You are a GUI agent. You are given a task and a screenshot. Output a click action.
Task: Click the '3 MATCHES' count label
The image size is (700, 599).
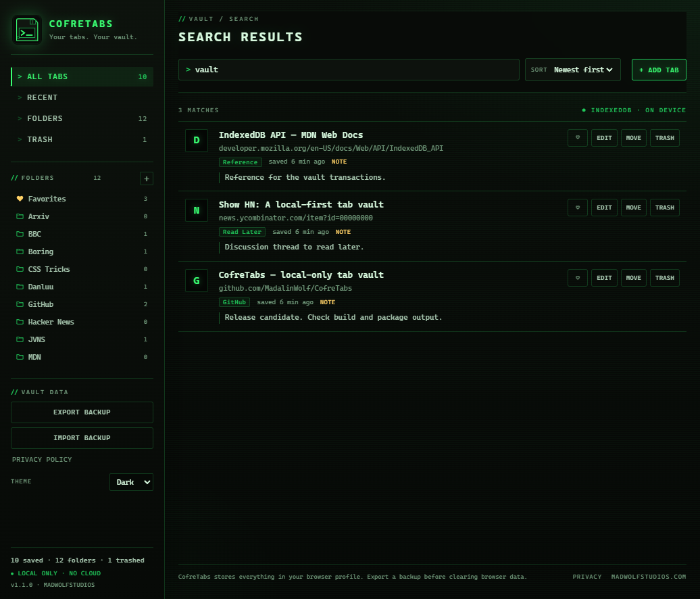[199, 110]
